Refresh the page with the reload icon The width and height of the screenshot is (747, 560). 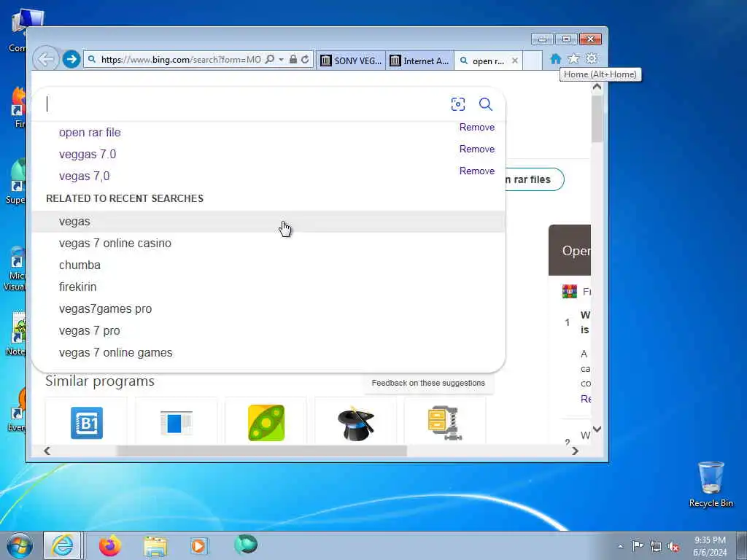pyautogui.click(x=305, y=60)
